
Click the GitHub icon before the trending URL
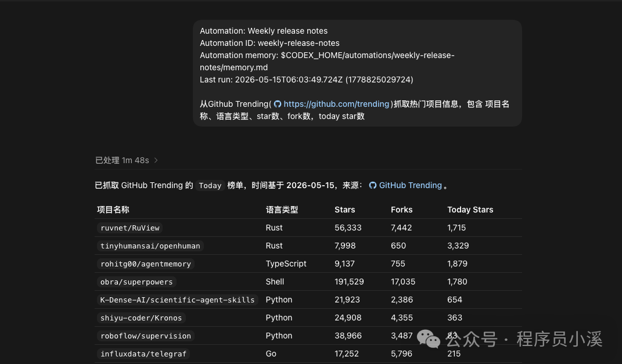[278, 104]
